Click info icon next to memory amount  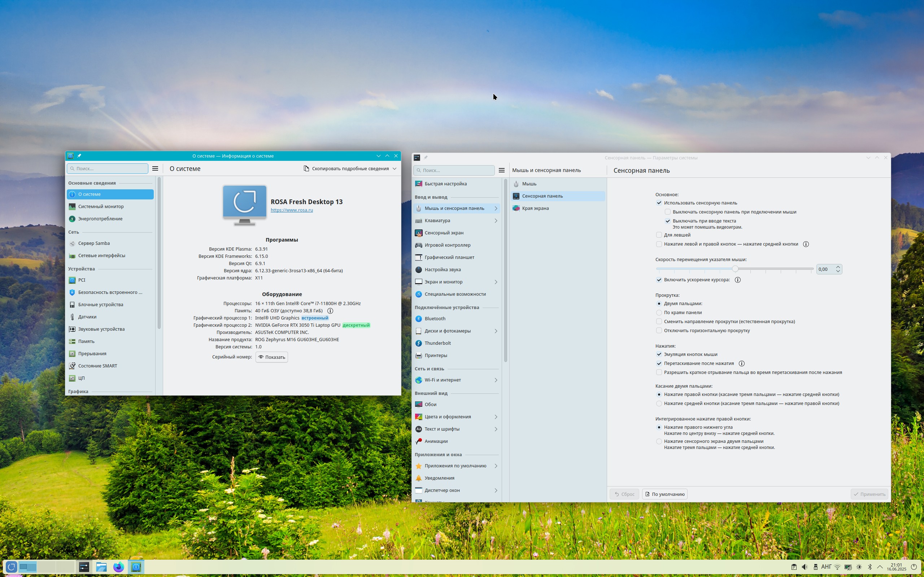tap(330, 311)
